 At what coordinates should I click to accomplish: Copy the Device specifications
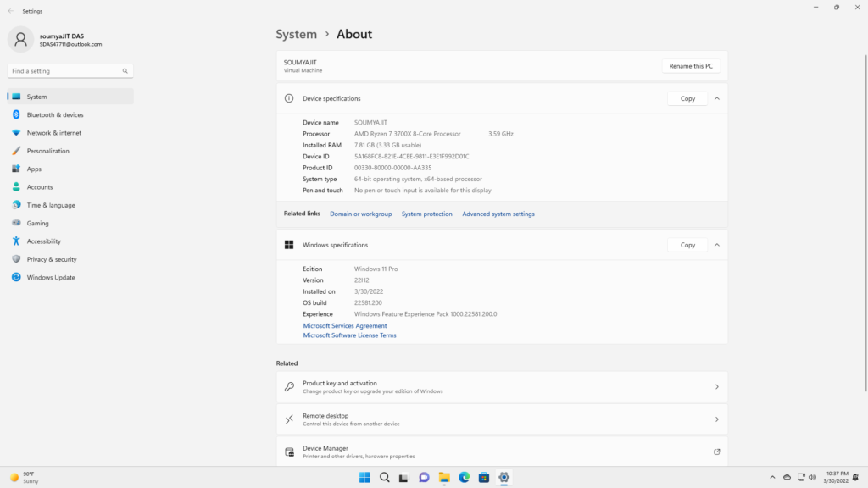687,98
